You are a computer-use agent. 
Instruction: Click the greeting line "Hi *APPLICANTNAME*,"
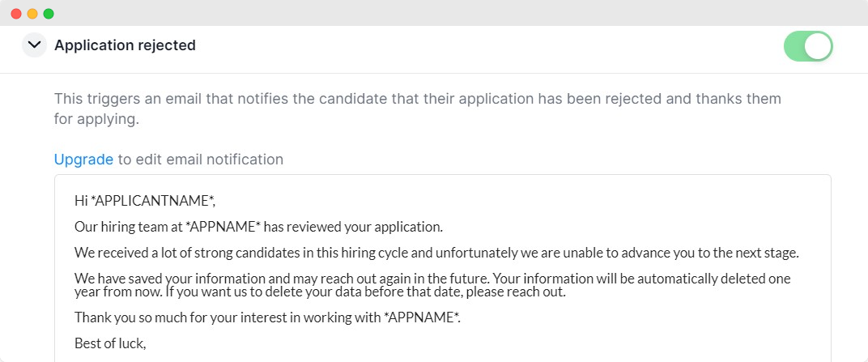[145, 201]
